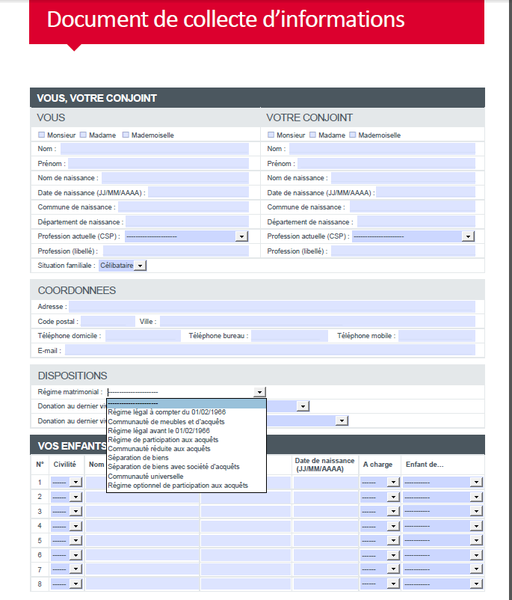This screenshot has width=512, height=600.
Task: Click the Téléphone domicile field
Action: [x=143, y=336]
